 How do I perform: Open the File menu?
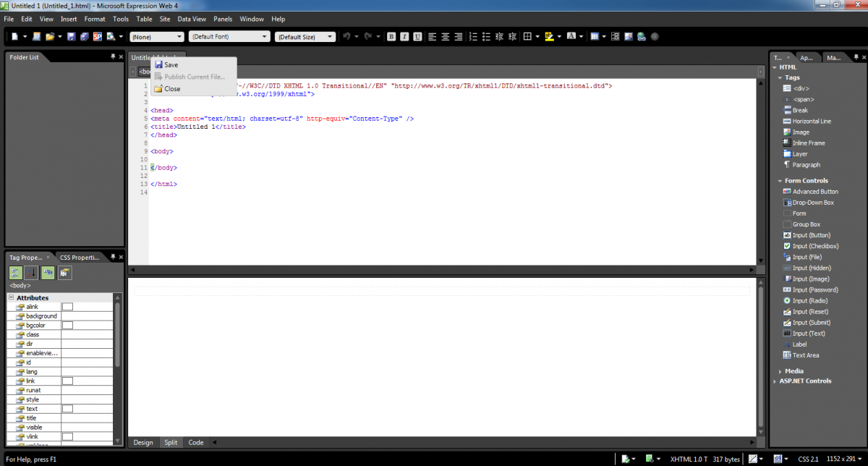(9, 19)
